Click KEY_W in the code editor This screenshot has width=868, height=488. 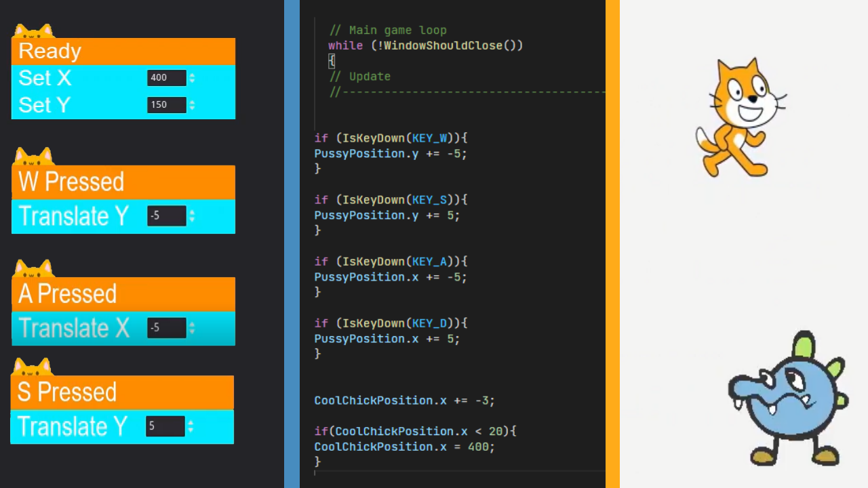430,138
